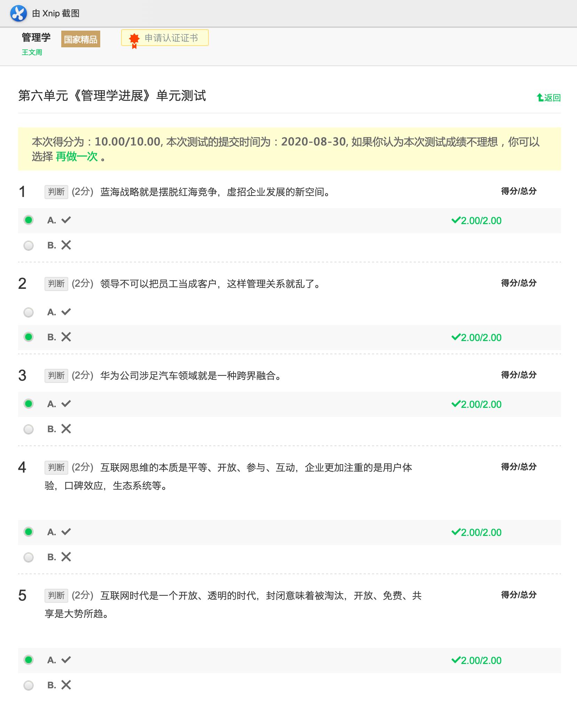
Task: Click the cross icon of question 3 option B
Action: (x=66, y=429)
